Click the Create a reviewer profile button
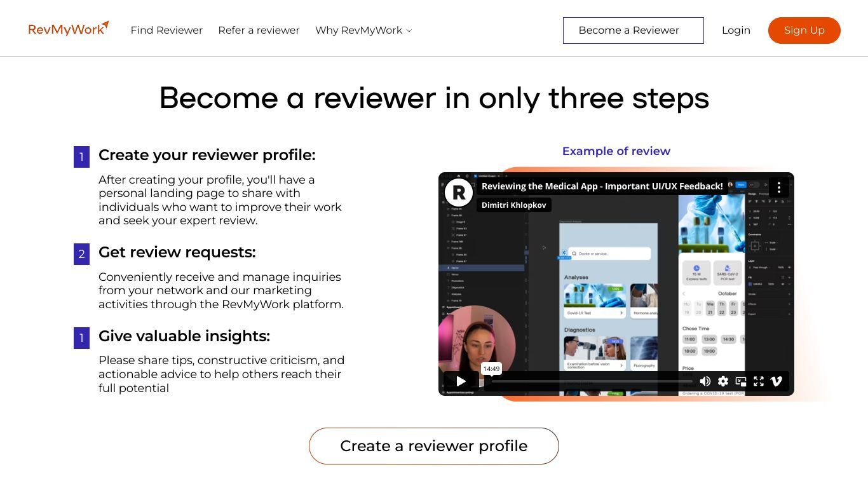This screenshot has width=868, height=488. tap(434, 446)
